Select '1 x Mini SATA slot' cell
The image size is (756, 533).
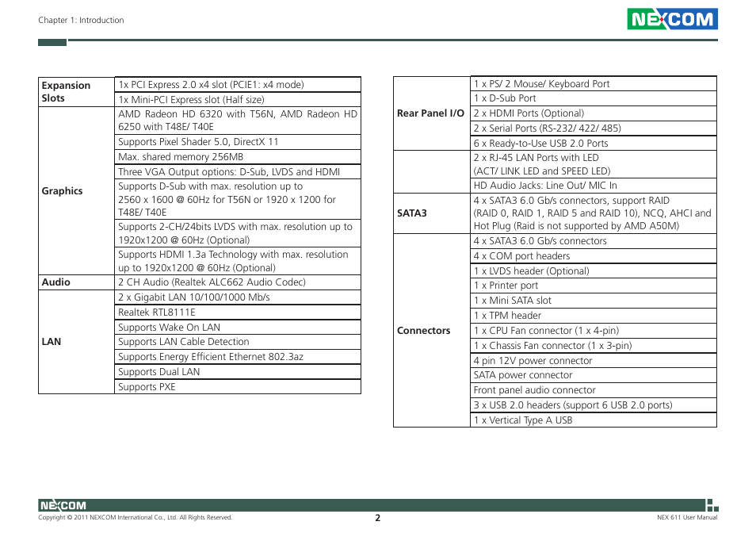(594, 300)
